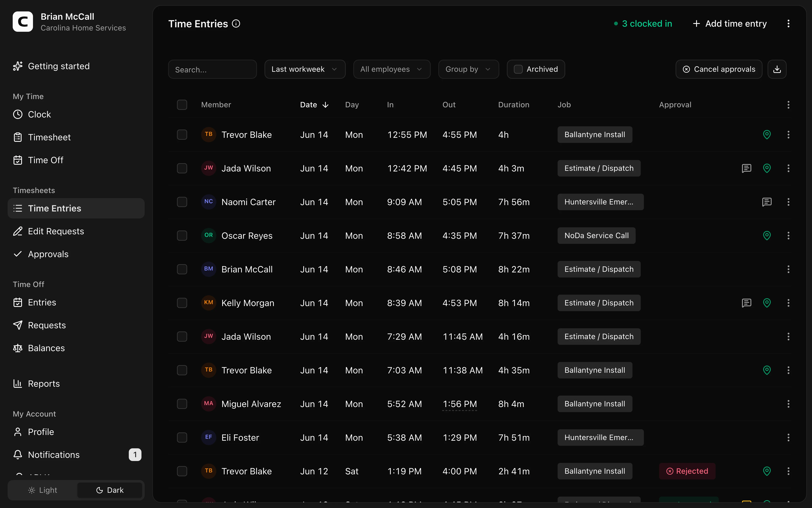
Task: Click location pin on Trevor Blake Jun 12
Action: [x=767, y=471]
